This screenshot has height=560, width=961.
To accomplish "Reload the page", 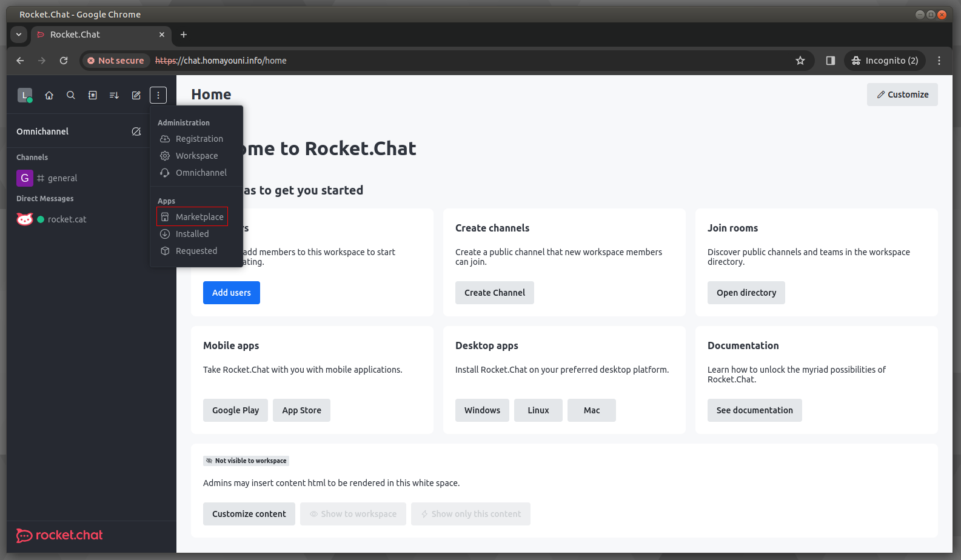I will click(64, 61).
